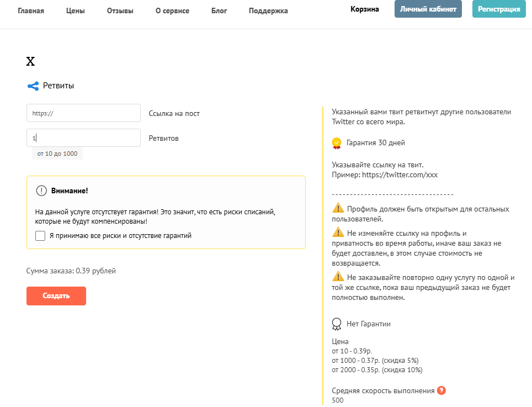Image resolution: width=532 pixels, height=407 pixels.
Task: Open the Главная menu item
Action: [x=31, y=11]
